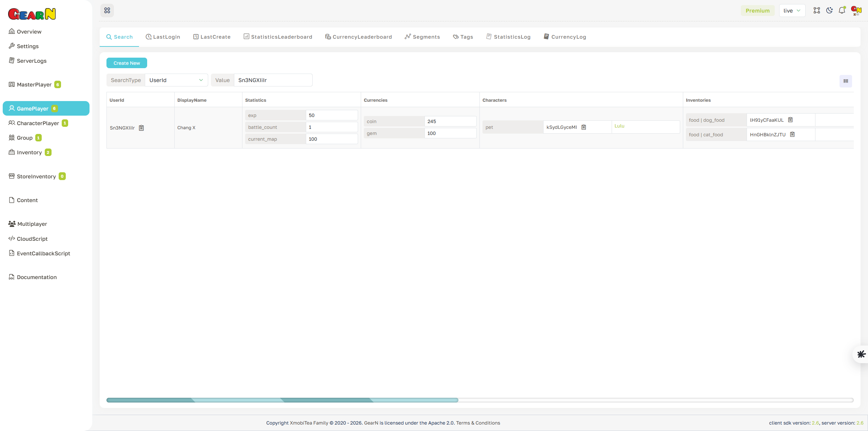Click the asterisk widget in bottom right corner
Image resolution: width=868 pixels, height=431 pixels.
(x=861, y=354)
